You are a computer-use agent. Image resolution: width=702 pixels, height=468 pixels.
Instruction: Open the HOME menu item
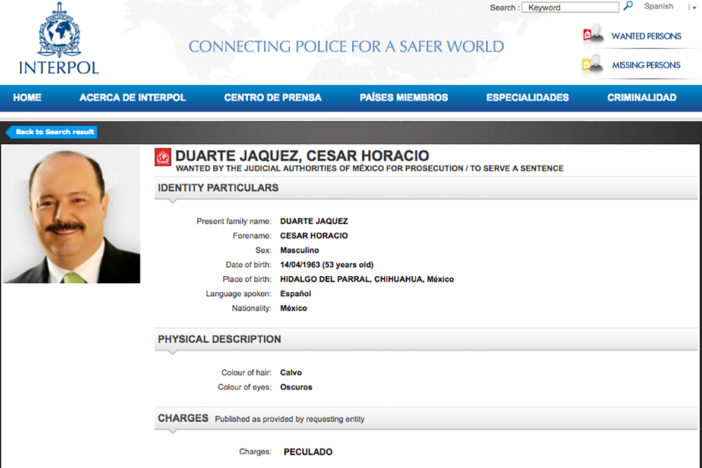pyautogui.click(x=27, y=97)
